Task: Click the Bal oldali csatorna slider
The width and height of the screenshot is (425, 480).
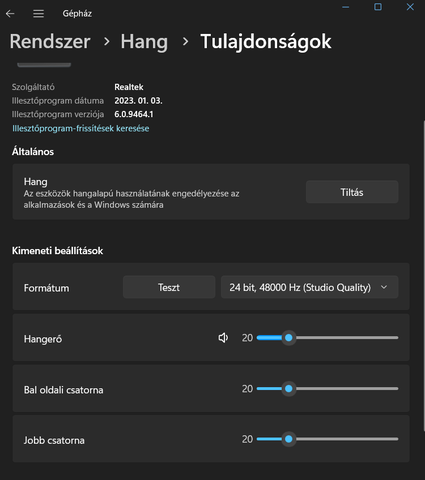Action: 327,389
